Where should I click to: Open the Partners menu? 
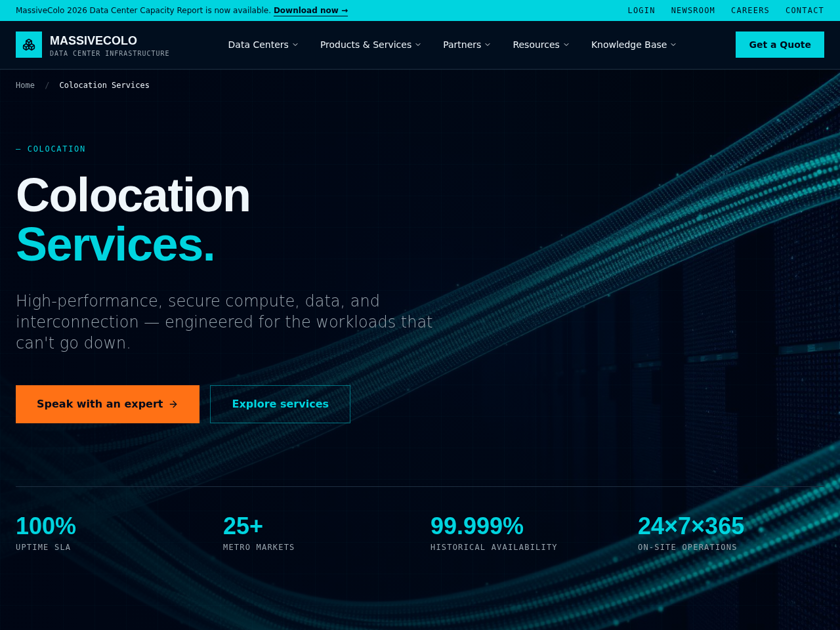[x=467, y=45]
